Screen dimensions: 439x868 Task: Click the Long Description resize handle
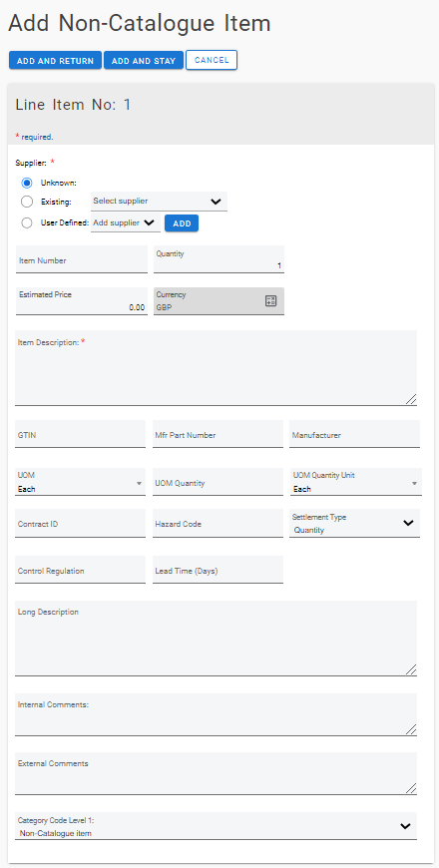click(411, 669)
